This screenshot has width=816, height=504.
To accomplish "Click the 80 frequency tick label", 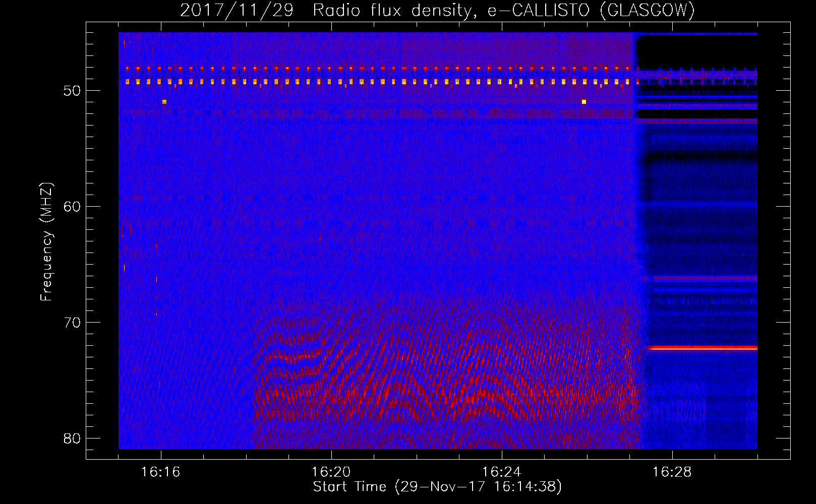I will [73, 438].
